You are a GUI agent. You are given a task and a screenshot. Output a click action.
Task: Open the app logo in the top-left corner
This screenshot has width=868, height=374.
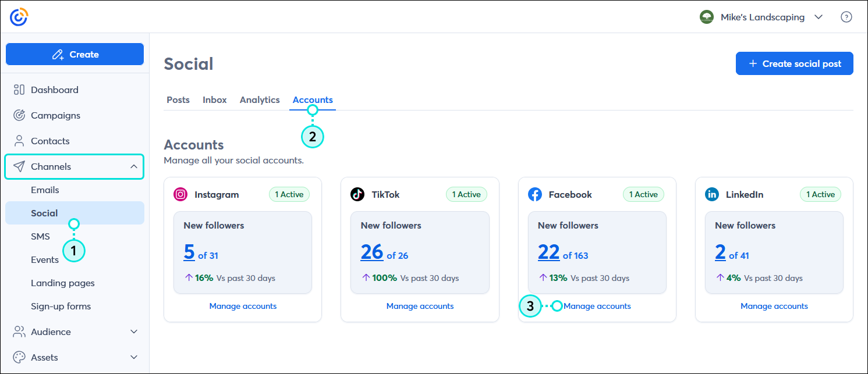[18, 16]
